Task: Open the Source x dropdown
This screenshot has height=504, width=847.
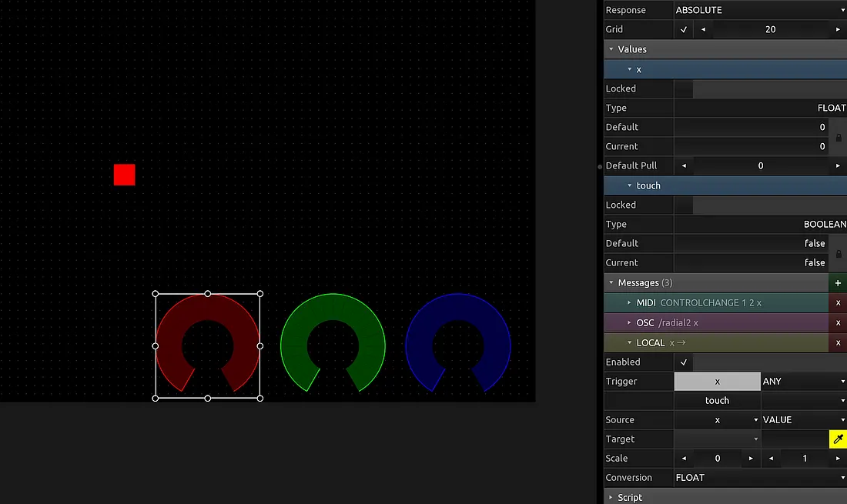Action: coord(718,420)
